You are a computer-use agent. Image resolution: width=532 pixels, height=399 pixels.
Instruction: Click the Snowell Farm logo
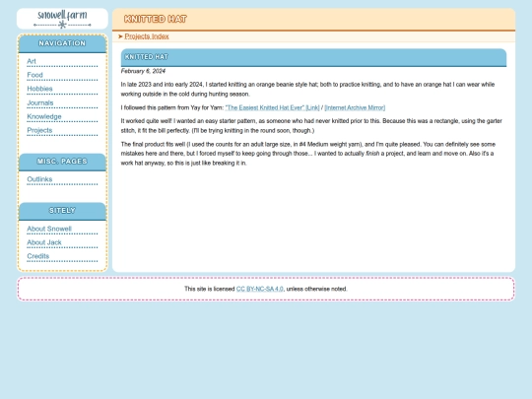62,19
